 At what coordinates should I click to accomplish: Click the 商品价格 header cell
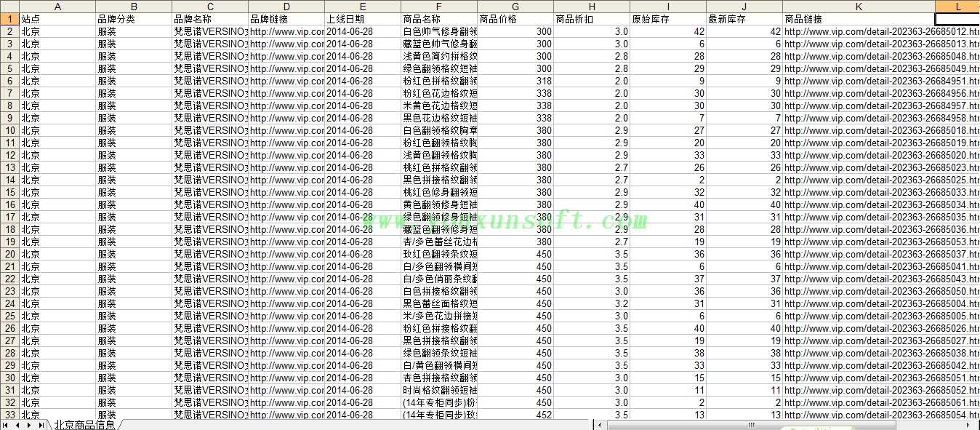coord(515,19)
